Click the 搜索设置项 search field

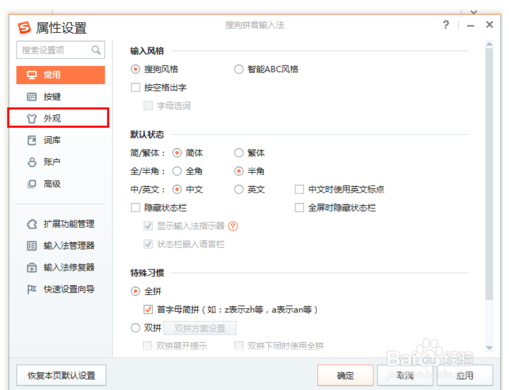point(61,50)
